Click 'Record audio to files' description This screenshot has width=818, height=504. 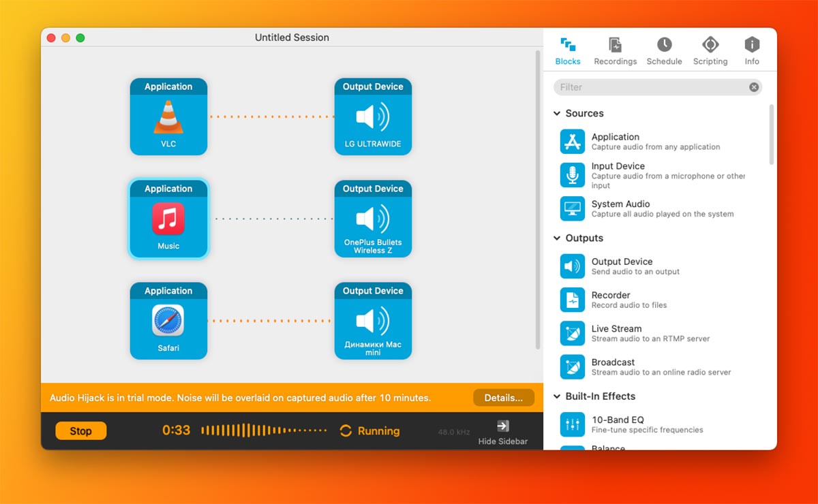[629, 305]
